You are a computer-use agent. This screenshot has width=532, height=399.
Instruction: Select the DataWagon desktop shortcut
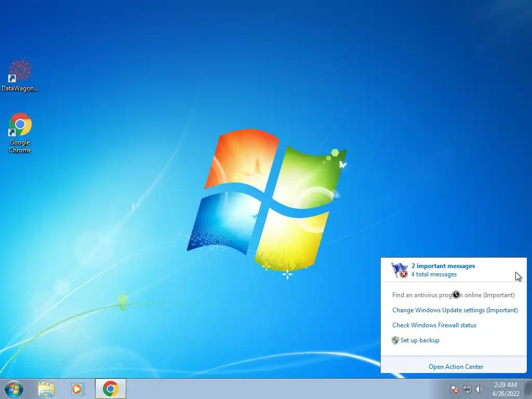pyautogui.click(x=20, y=75)
